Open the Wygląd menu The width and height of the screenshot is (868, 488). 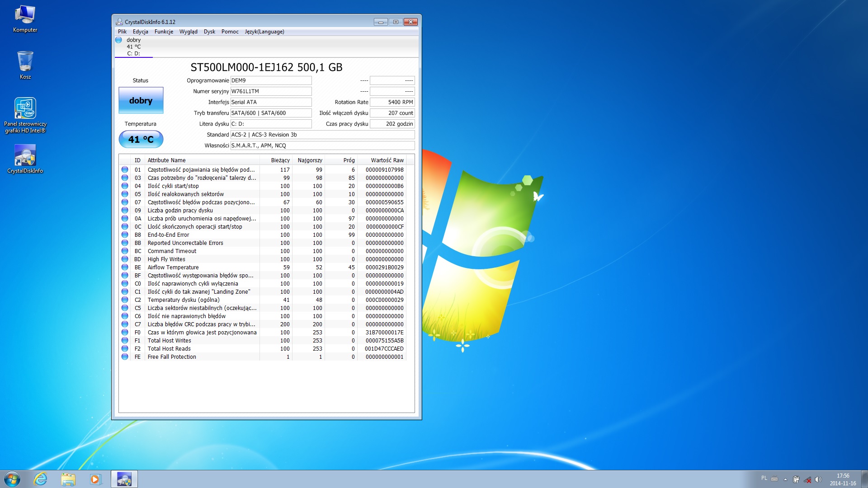(188, 32)
